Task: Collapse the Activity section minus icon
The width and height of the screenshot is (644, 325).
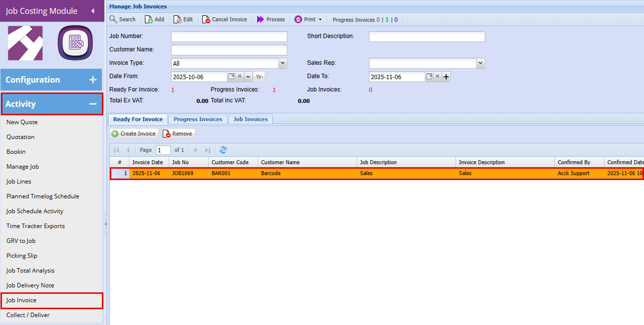Action: point(92,104)
